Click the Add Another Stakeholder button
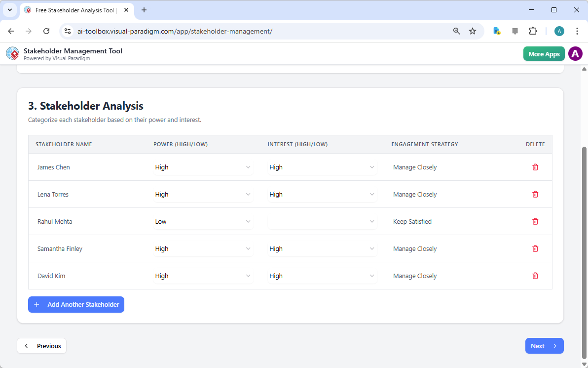Image resolution: width=588 pixels, height=368 pixels. click(x=76, y=304)
